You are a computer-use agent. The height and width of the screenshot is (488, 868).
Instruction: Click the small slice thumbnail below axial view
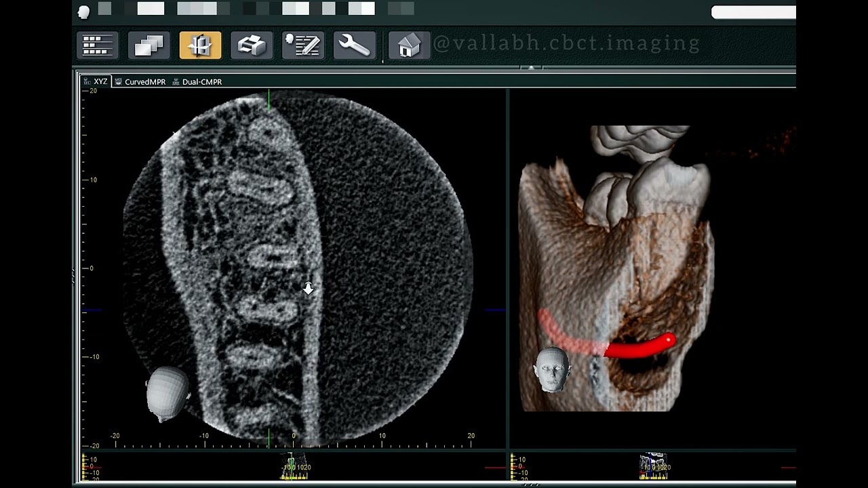pyautogui.click(x=295, y=466)
